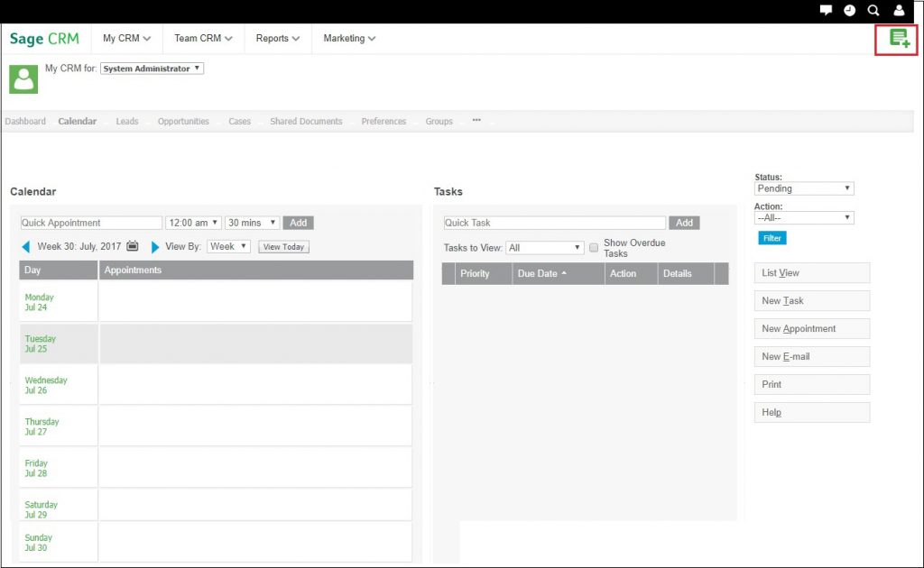Open the calendar date picker icon
The image size is (924, 568).
click(133, 246)
